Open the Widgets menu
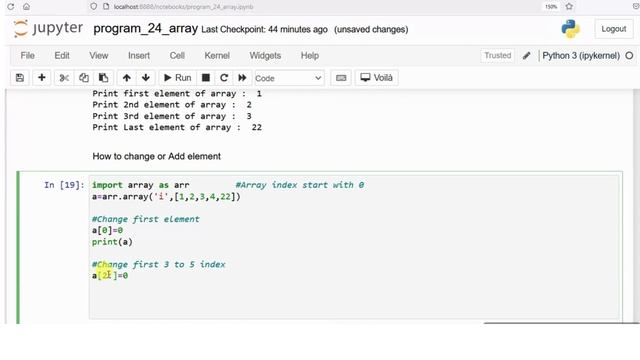Screen dimensions: 640x360 (265, 56)
